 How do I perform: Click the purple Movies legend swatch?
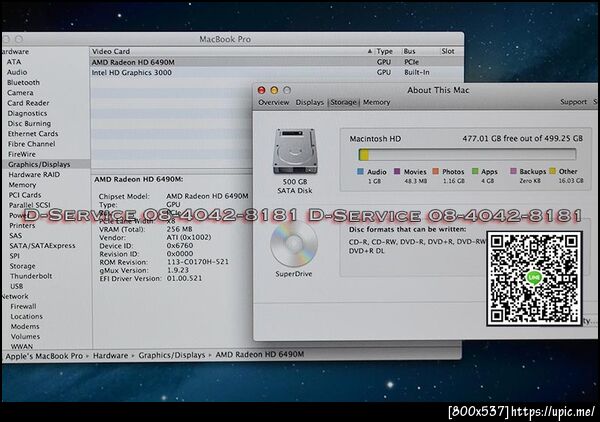pos(397,171)
